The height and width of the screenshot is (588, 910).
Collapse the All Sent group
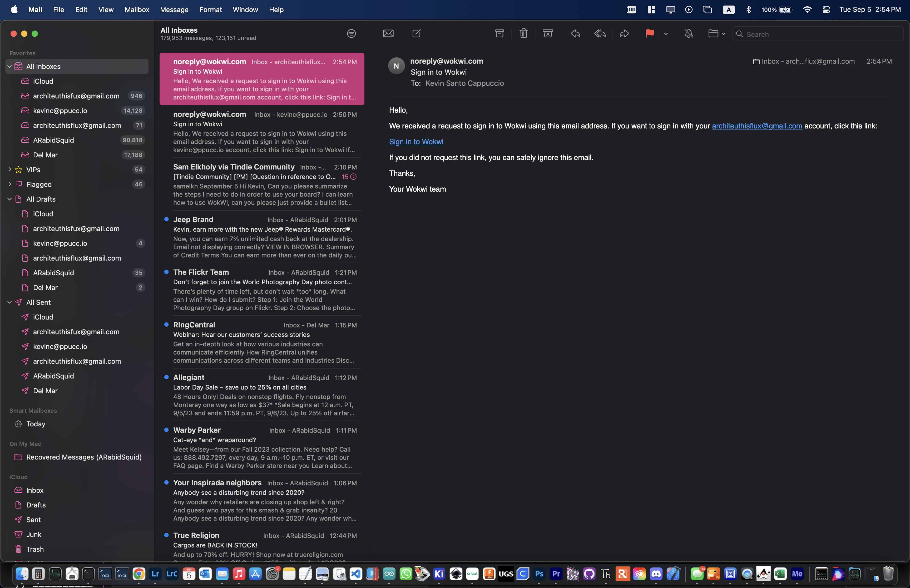coord(9,302)
